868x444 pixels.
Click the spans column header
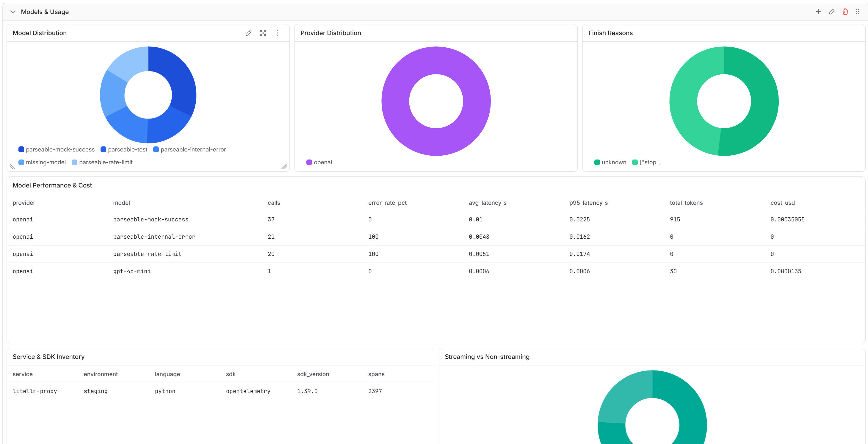376,374
